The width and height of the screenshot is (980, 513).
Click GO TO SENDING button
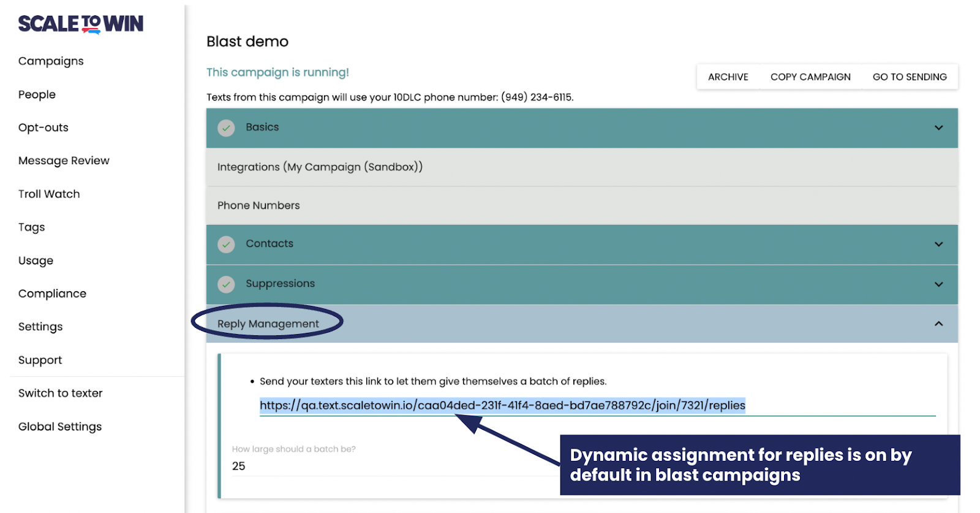910,77
